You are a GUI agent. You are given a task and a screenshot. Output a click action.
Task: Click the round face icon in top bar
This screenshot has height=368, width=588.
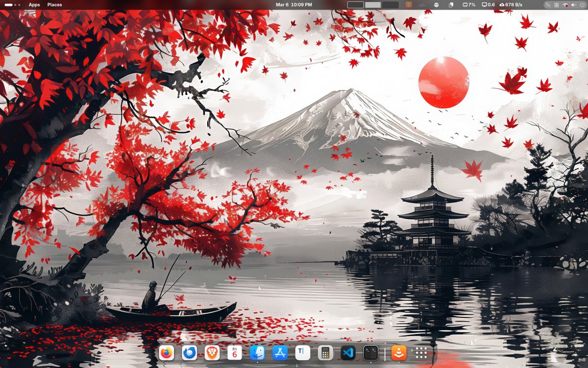pos(436,4)
